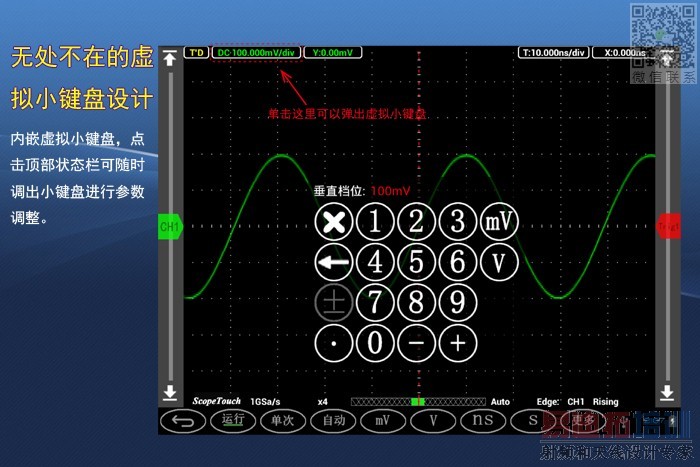Tap digit 5 on the keypad
Viewport: 700px width, 467px height.
pos(417,262)
